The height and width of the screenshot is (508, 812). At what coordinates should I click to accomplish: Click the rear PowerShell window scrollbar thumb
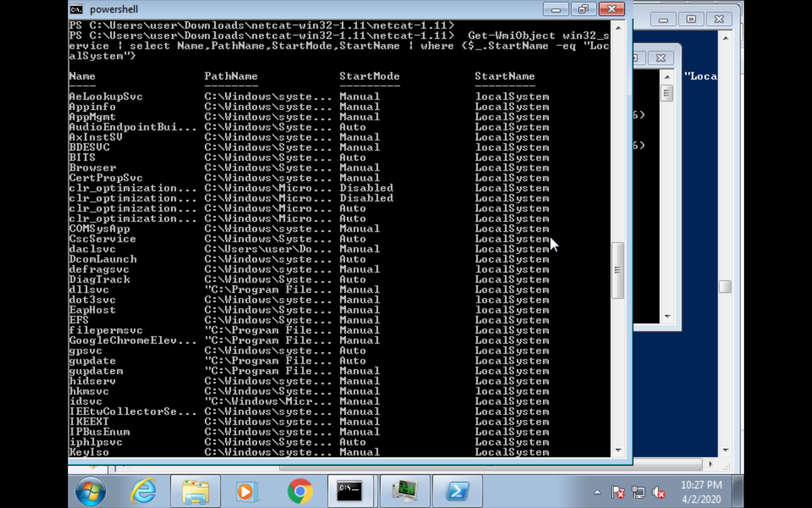[725, 287]
